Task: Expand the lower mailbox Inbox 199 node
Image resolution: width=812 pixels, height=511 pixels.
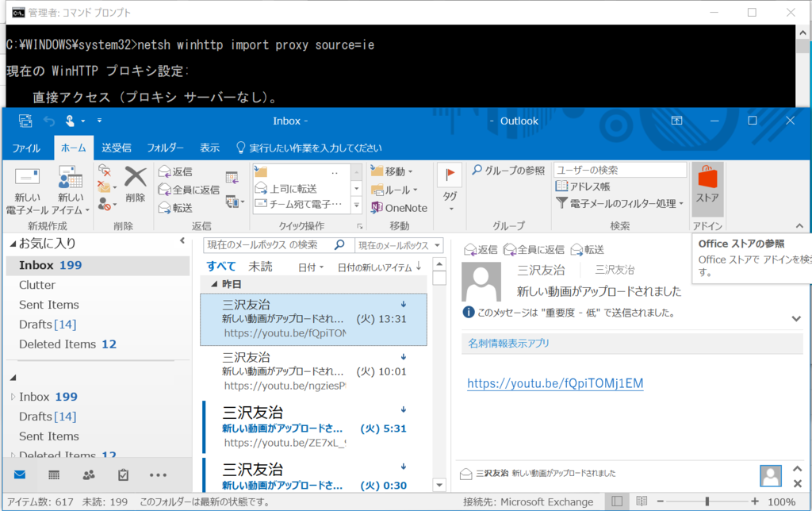Action: [13, 397]
